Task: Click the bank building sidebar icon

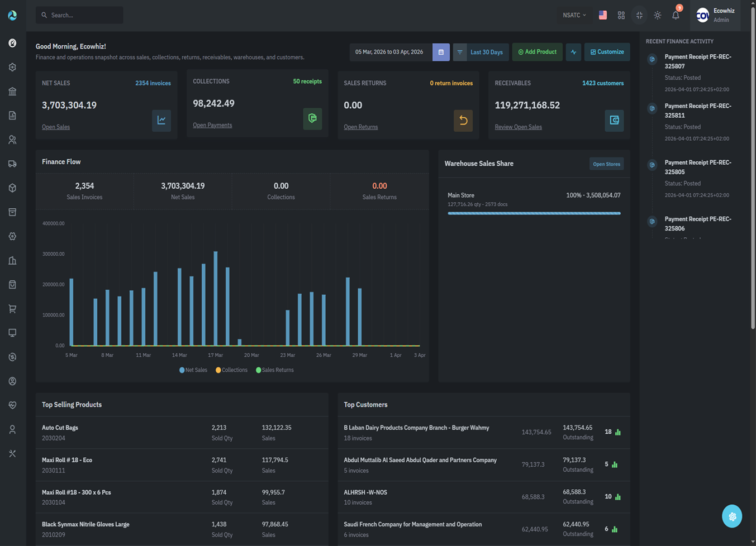Action: 12,92
